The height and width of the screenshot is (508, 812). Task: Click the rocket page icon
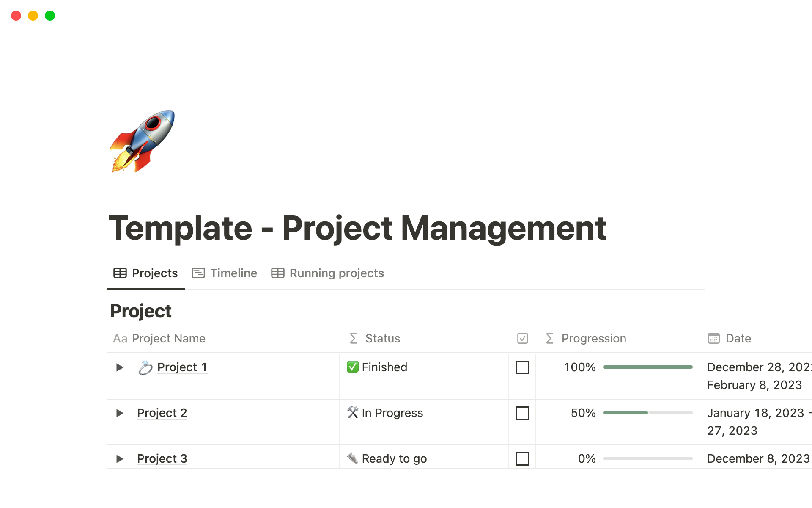click(142, 141)
